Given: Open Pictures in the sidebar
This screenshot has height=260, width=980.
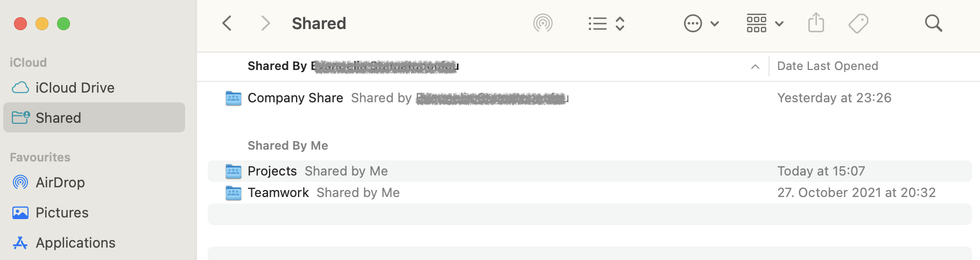Looking at the screenshot, I should (62, 213).
